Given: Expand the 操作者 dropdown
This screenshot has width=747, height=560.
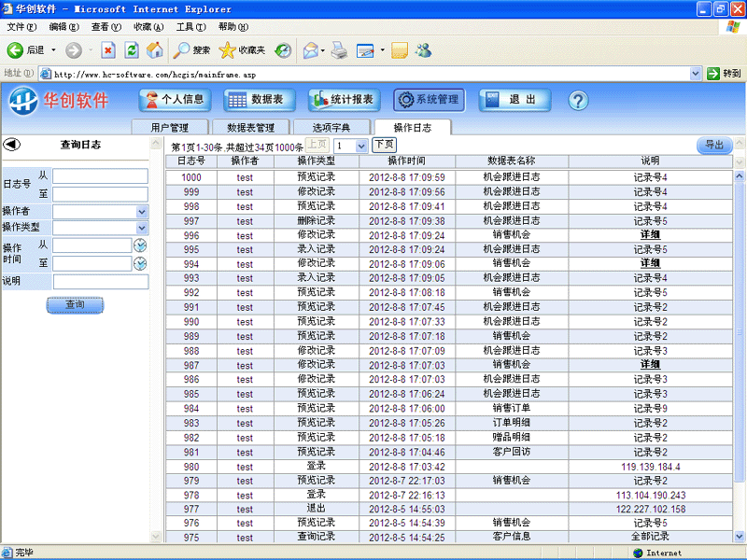Looking at the screenshot, I should pos(142,212).
